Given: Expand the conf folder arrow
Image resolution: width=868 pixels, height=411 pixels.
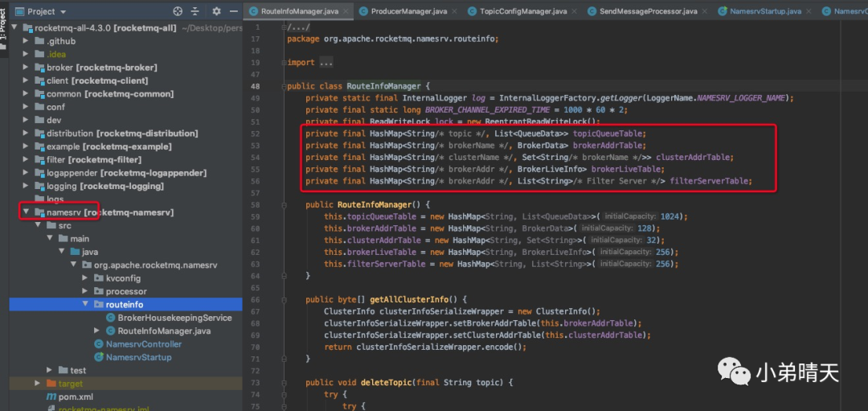Looking at the screenshot, I should pos(26,107).
